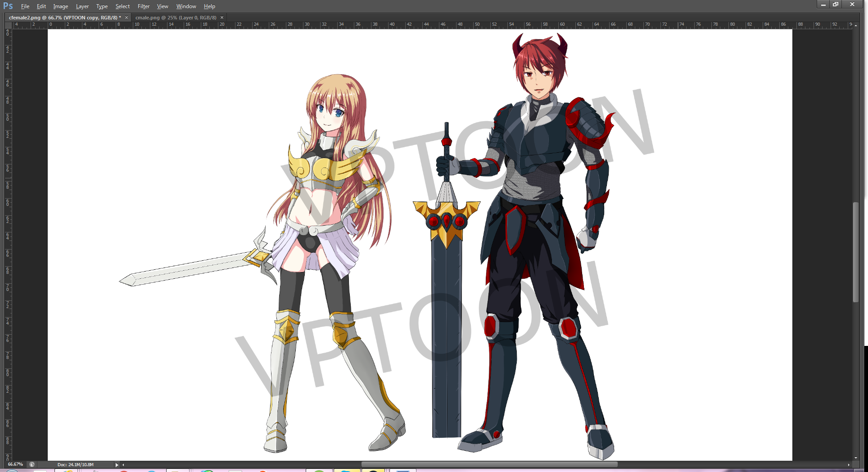Restore down the Photoshop window

(x=836, y=5)
